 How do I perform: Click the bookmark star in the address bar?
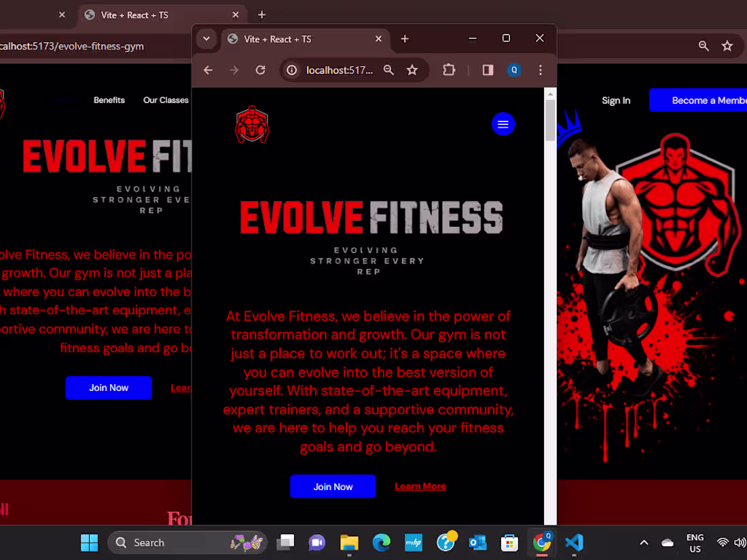coord(412,70)
